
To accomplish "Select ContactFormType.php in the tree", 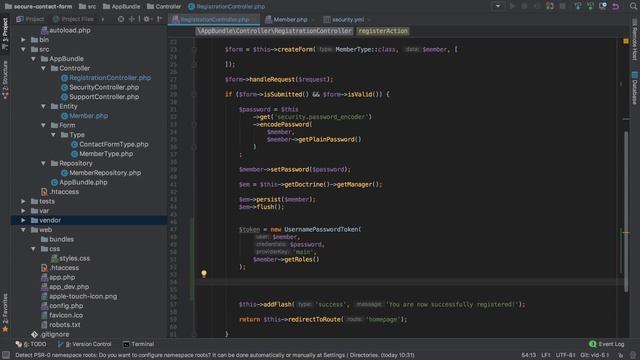I will tap(109, 144).
